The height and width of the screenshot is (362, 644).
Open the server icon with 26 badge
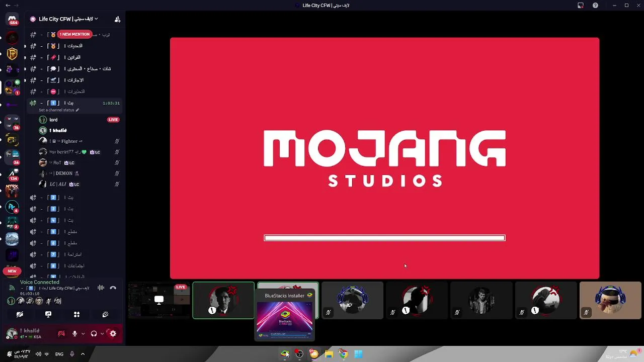[x=12, y=157]
